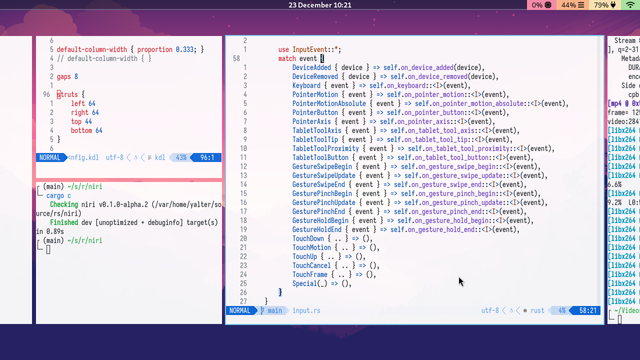Open the clock showing 23 December 10:21
The image size is (640, 360).
(x=320, y=5)
